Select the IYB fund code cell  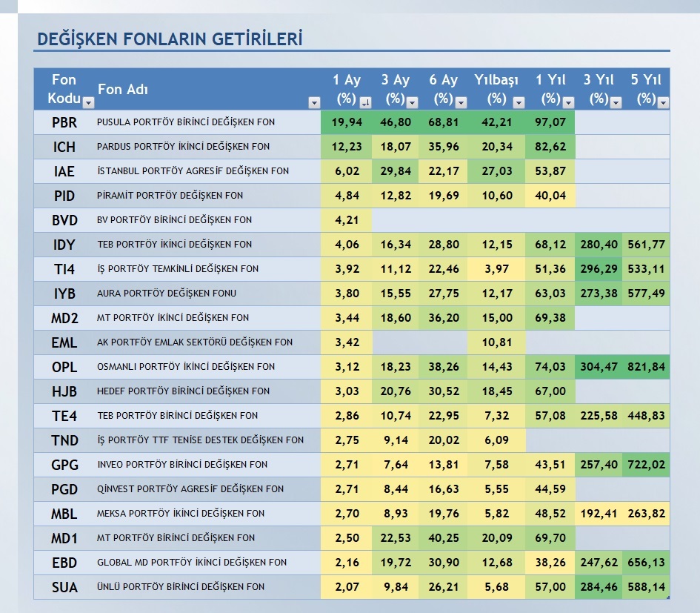64,294
